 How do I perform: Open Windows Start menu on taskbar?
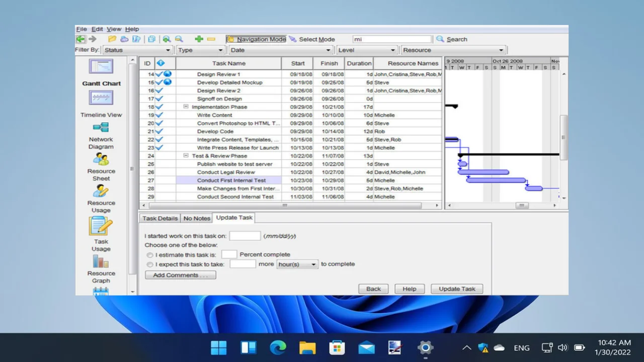pos(218,347)
